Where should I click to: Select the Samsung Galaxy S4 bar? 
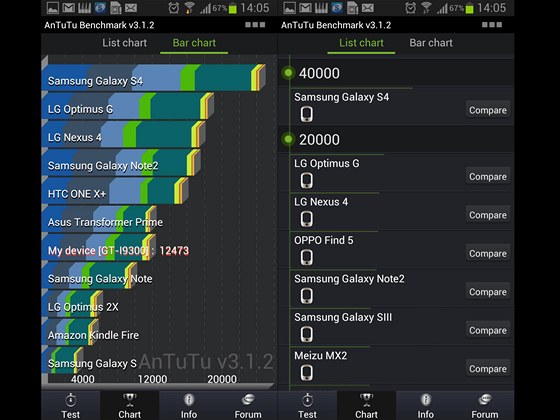(154, 78)
